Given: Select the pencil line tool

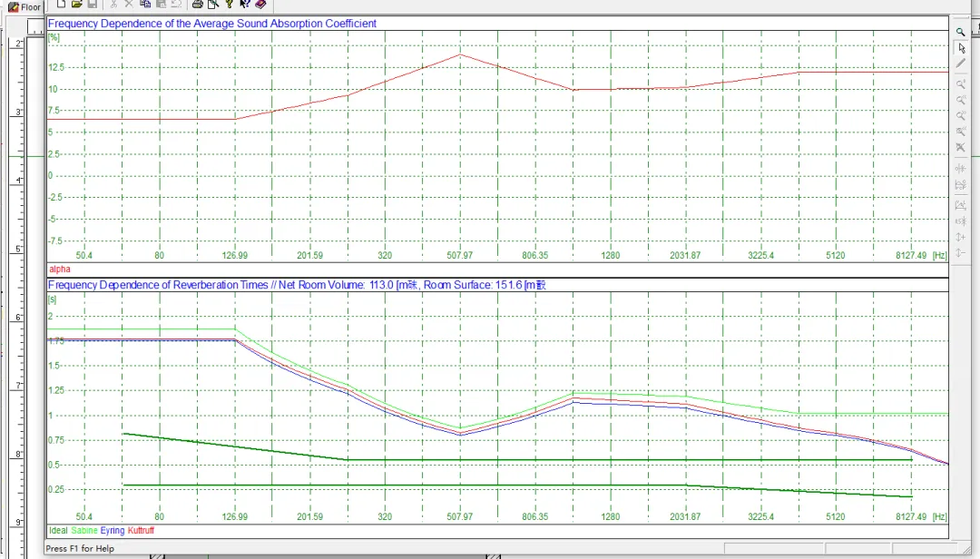Looking at the screenshot, I should (x=961, y=64).
